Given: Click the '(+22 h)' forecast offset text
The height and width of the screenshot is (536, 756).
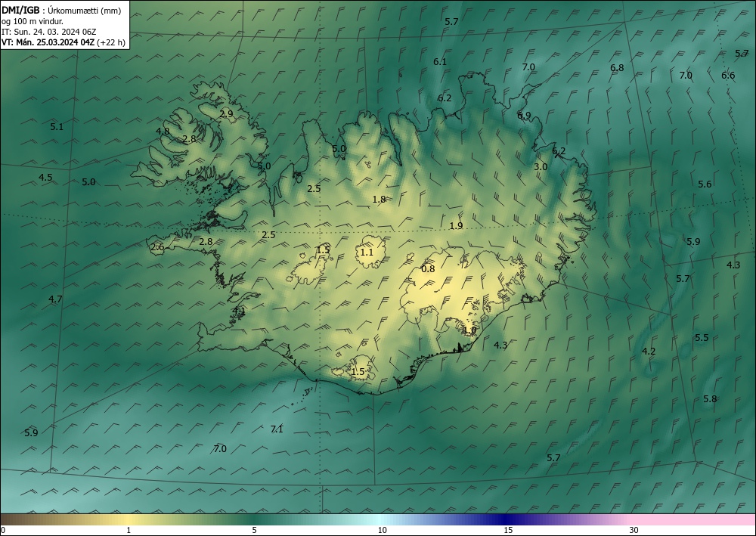Looking at the screenshot, I should pos(111,42).
